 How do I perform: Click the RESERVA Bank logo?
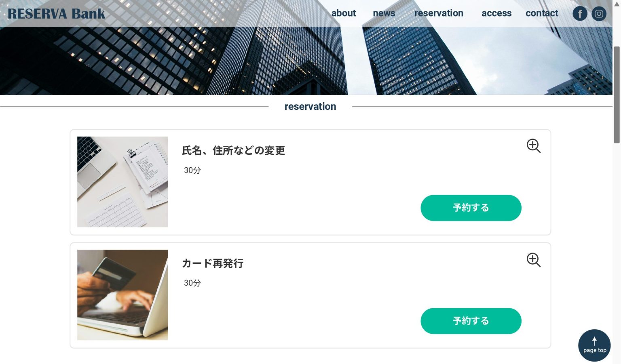tap(56, 14)
